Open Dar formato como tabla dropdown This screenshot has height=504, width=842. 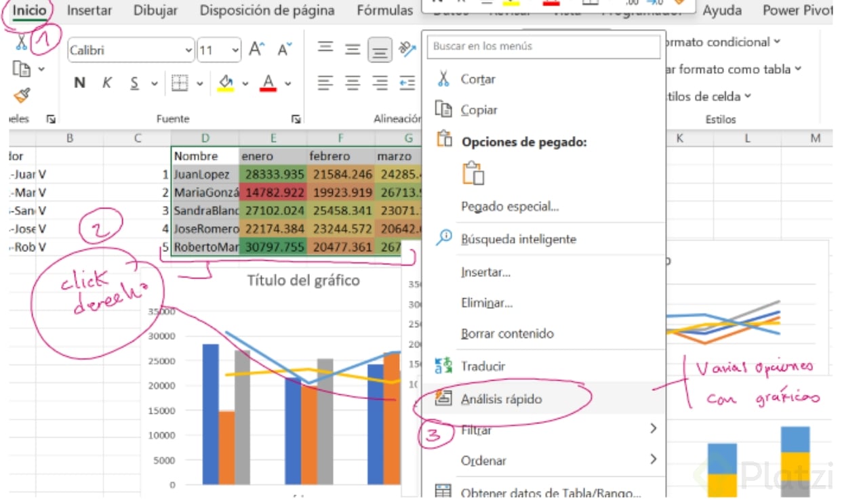pos(734,69)
